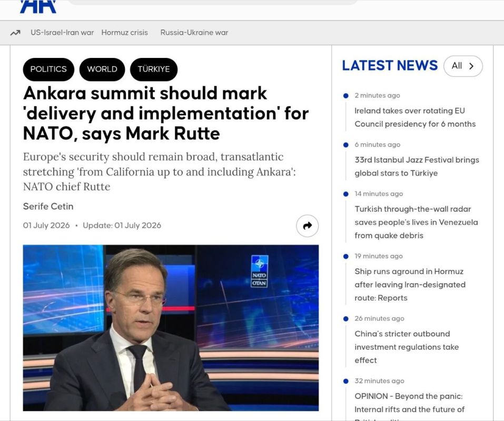504x421 pixels.
Task: Click the 14 minutes ago timestamp
Action: click(379, 194)
